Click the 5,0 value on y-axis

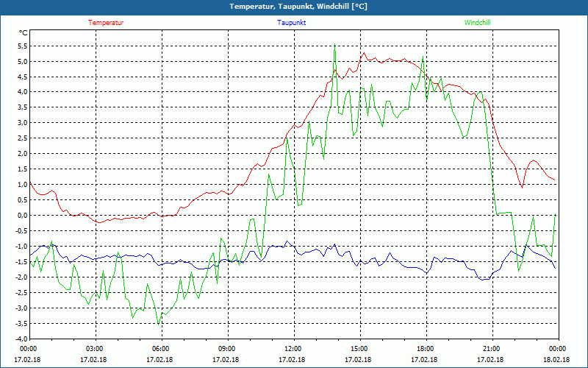23,62
